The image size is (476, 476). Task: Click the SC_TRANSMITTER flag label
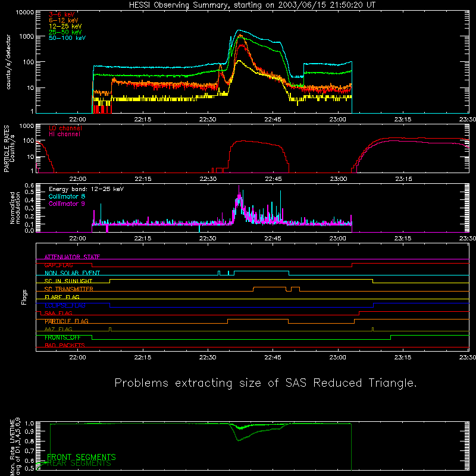tap(69, 289)
